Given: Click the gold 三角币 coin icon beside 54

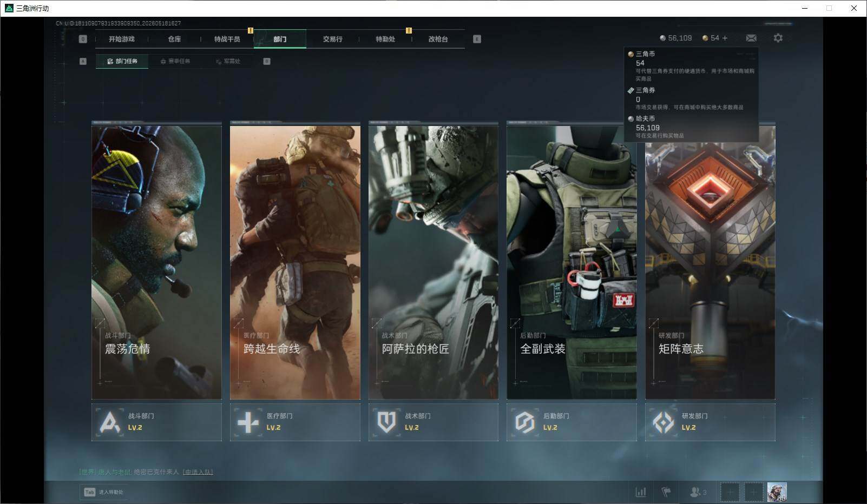Looking at the screenshot, I should point(705,38).
